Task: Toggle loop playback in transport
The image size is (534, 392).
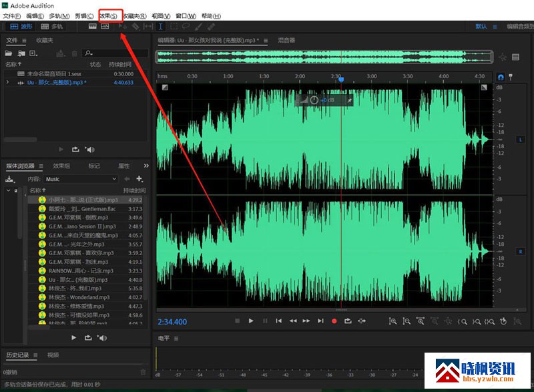Action: click(348, 321)
